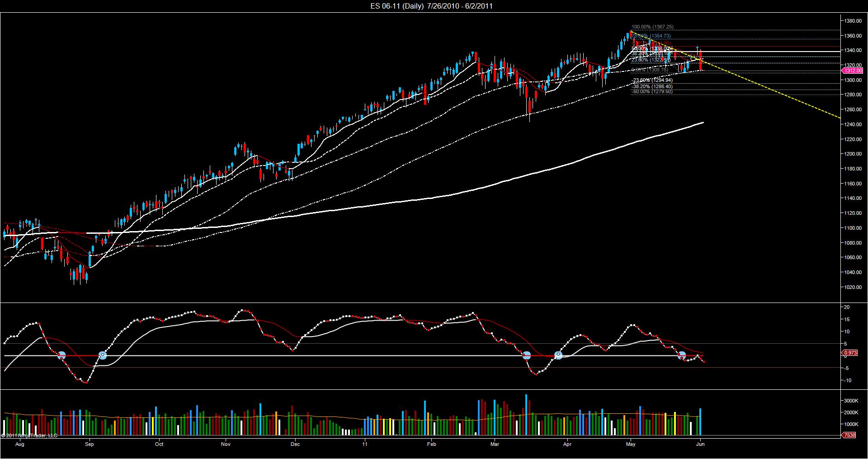868x459 pixels.
Task: Select the 1120.00 price axis label
Action: [x=852, y=213]
